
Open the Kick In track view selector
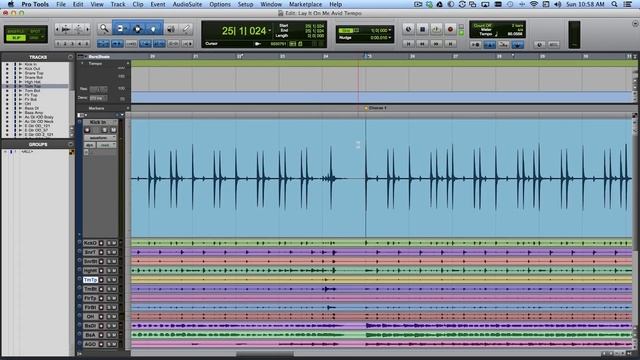click(100, 138)
